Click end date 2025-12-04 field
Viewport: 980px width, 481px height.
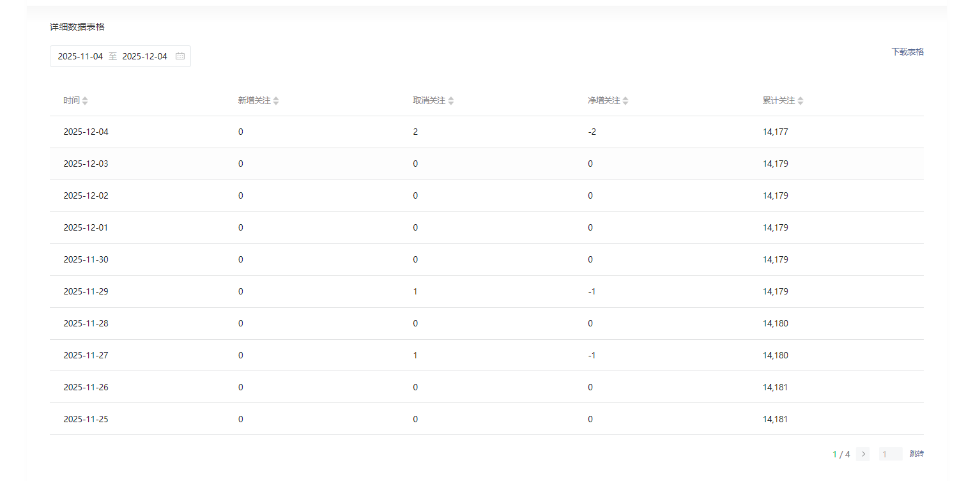[x=145, y=56]
